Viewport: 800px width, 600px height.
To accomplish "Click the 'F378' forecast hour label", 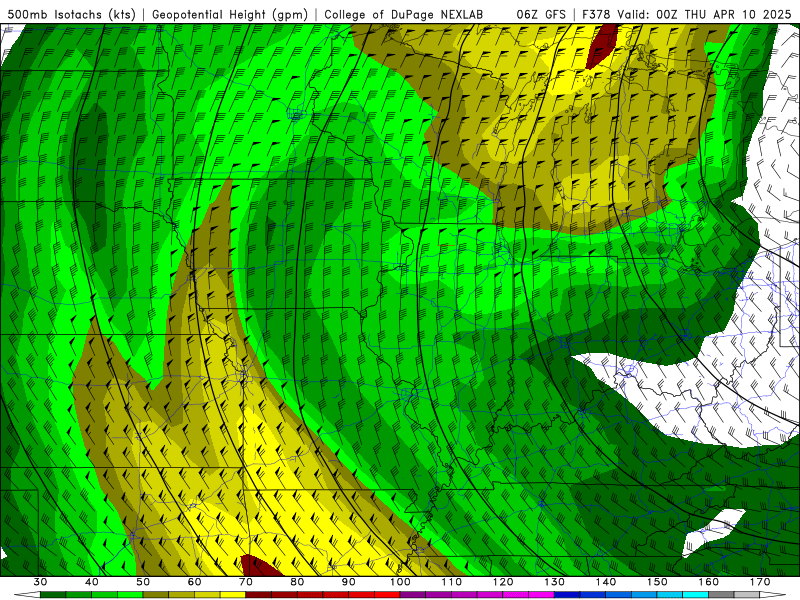I will click(x=596, y=14).
